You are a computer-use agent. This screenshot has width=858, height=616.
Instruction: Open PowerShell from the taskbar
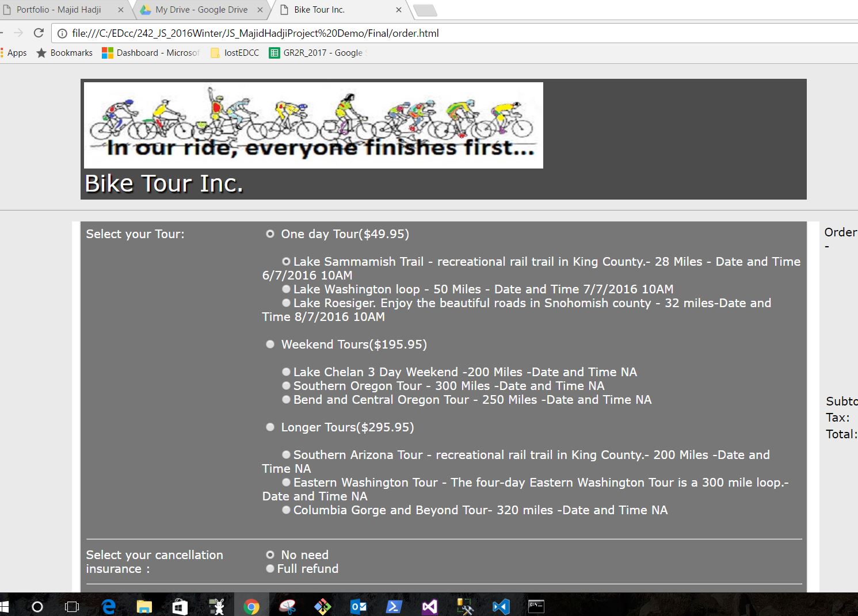point(394,606)
